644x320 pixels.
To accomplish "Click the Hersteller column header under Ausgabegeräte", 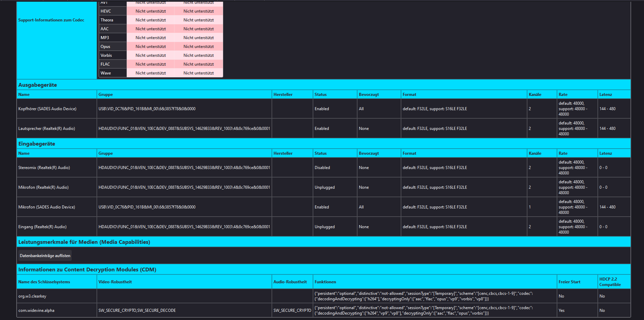I will click(x=283, y=95).
